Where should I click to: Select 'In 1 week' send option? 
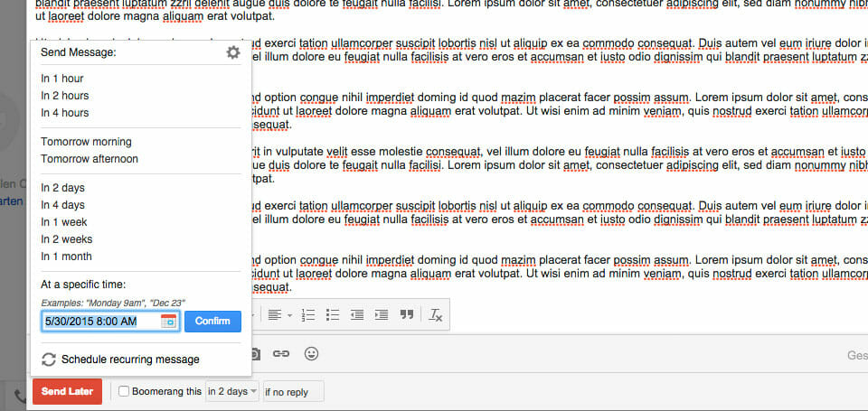(64, 222)
